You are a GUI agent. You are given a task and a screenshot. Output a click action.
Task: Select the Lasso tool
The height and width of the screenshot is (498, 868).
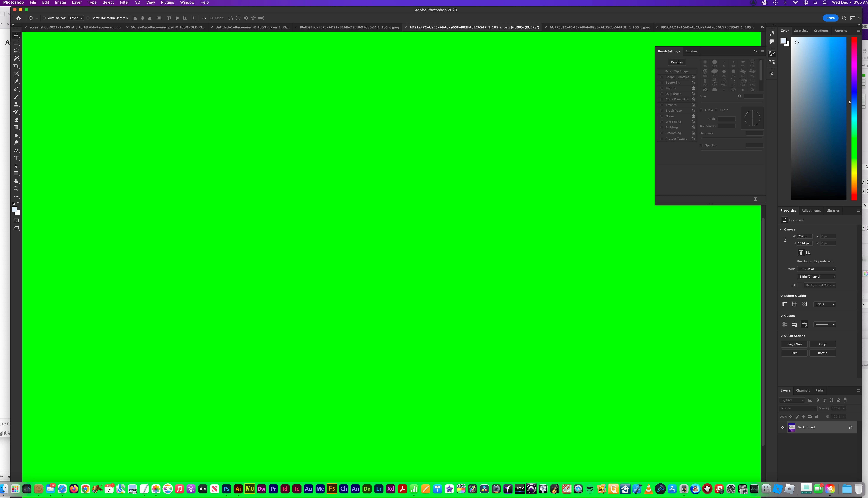click(16, 51)
